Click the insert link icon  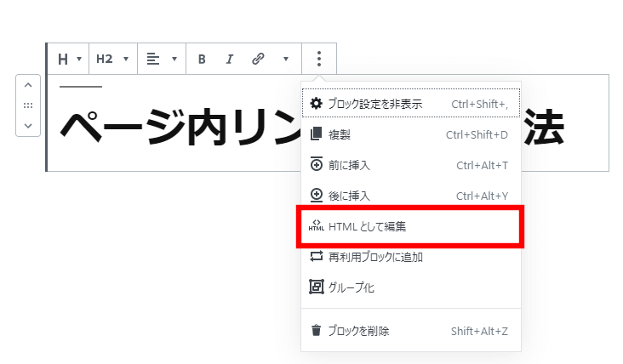[258, 59]
